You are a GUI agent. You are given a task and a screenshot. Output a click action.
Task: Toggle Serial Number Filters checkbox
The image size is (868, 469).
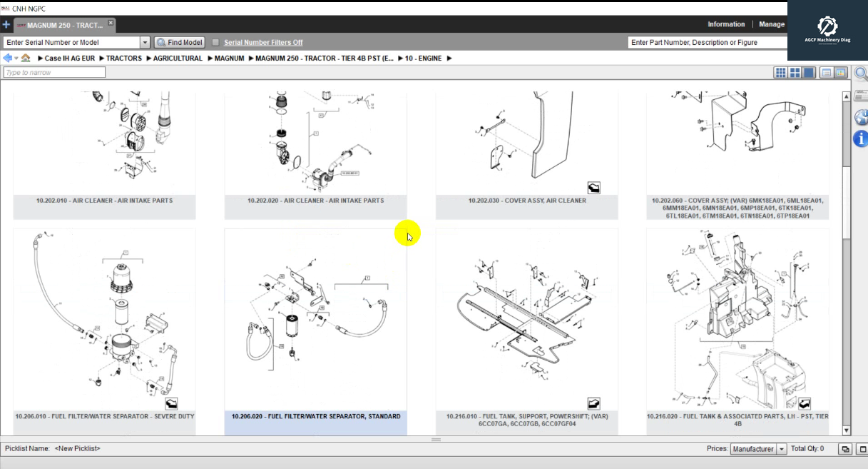click(215, 41)
